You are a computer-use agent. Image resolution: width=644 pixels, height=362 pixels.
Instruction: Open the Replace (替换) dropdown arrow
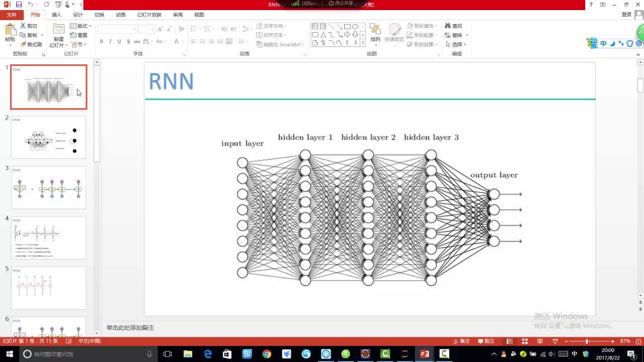467,35
